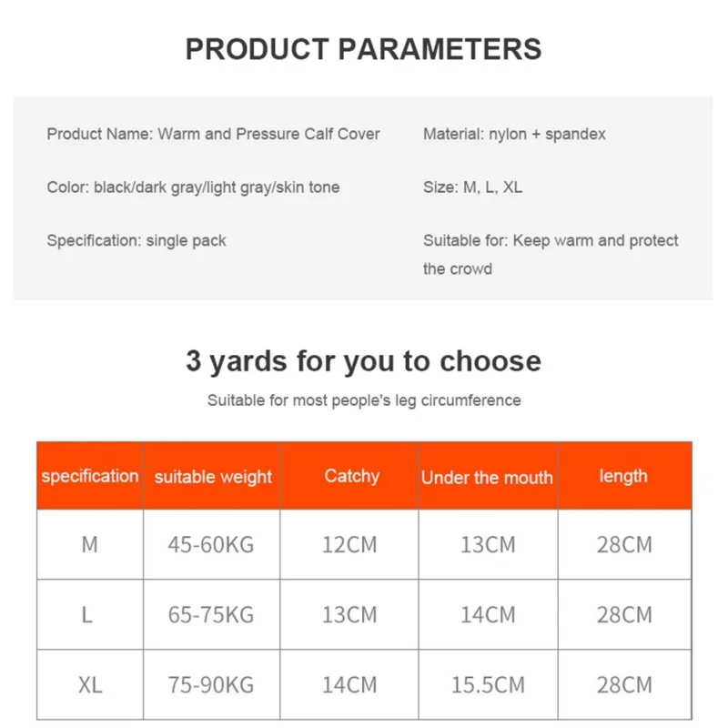Click the Product Name text line
728x728 pixels.
[213, 134]
